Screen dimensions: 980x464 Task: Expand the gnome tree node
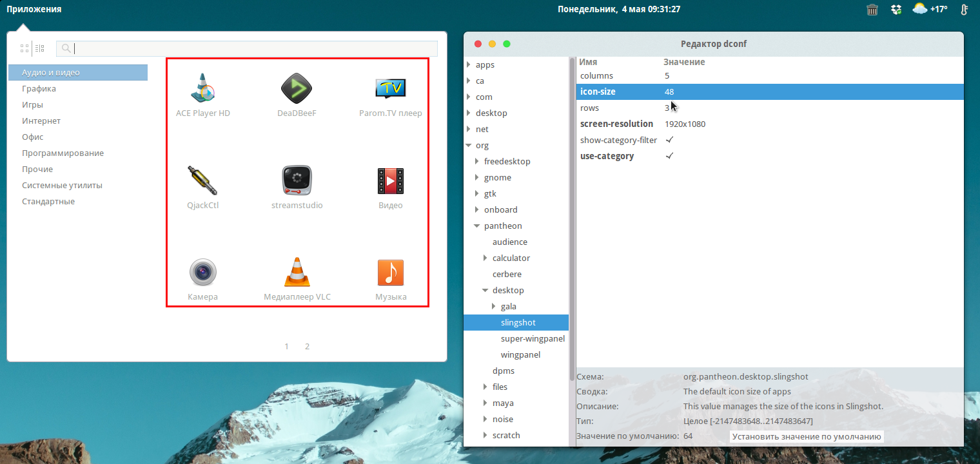click(x=477, y=177)
